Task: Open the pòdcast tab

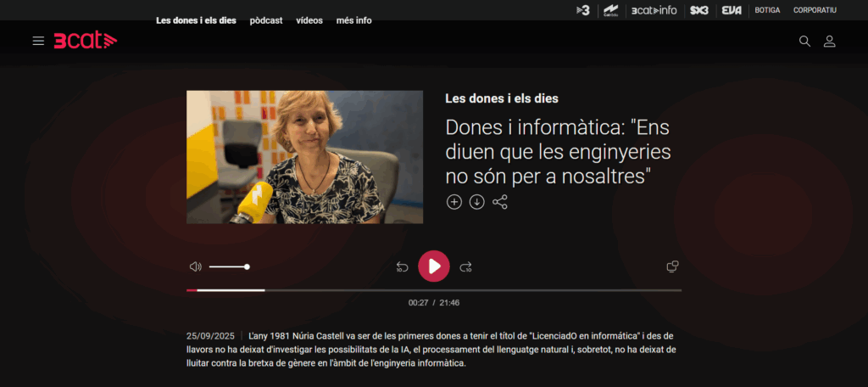Action: [x=266, y=20]
